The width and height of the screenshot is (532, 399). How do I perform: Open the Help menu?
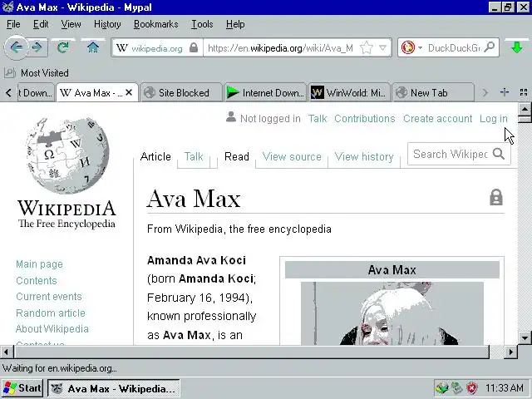pyautogui.click(x=235, y=24)
